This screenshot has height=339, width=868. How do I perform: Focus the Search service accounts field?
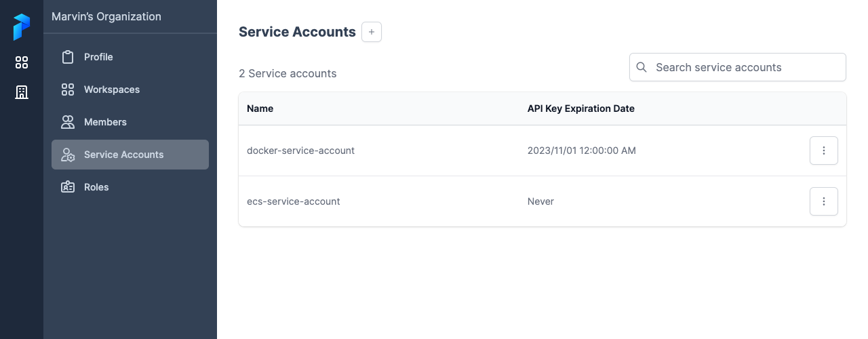pyautogui.click(x=738, y=67)
